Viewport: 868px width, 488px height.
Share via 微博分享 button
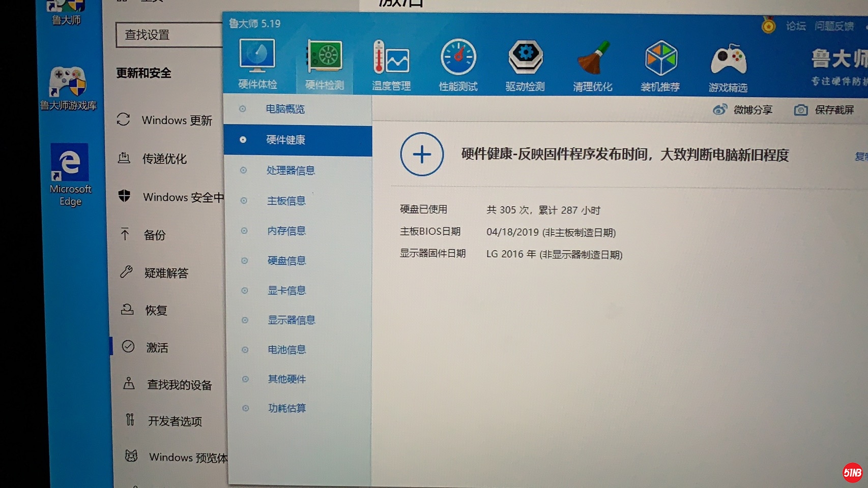point(743,110)
